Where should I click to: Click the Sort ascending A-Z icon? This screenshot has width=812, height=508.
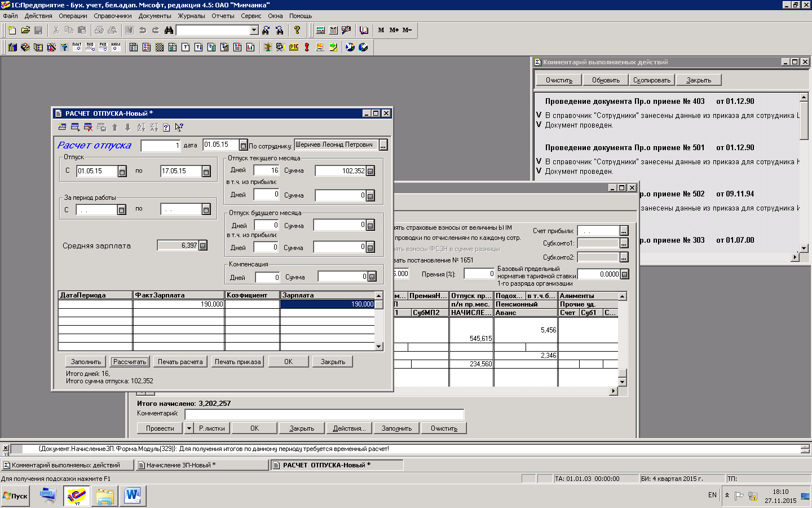click(x=141, y=128)
